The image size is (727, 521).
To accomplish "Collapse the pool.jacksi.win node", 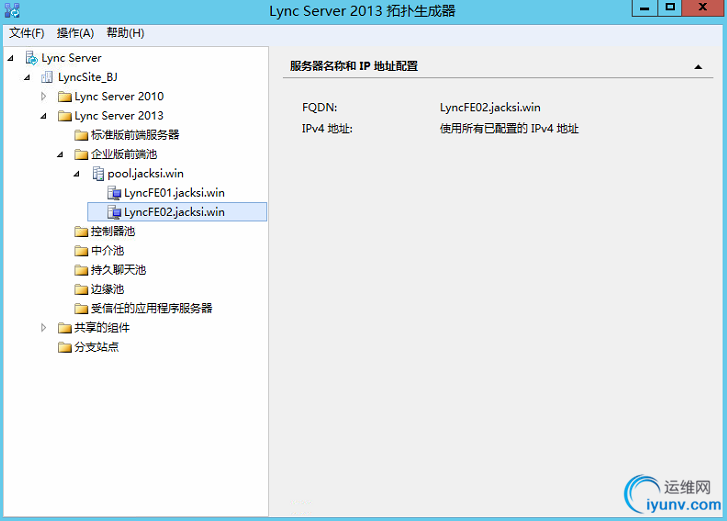I will click(77, 174).
